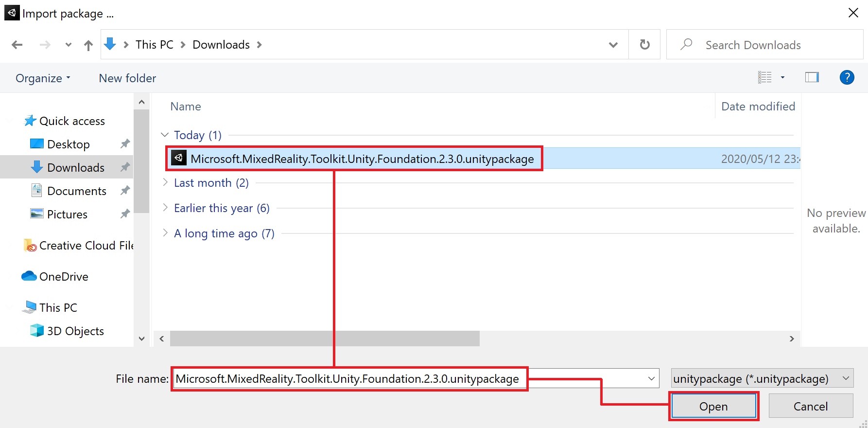Click the Documents icon in sidebar
The image size is (868, 428).
click(37, 190)
